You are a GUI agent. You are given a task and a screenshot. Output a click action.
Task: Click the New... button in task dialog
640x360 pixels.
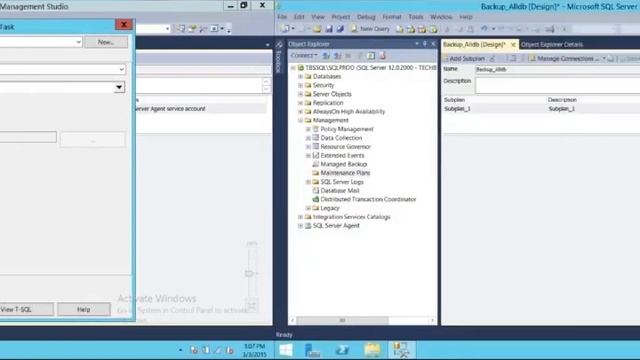click(x=106, y=42)
